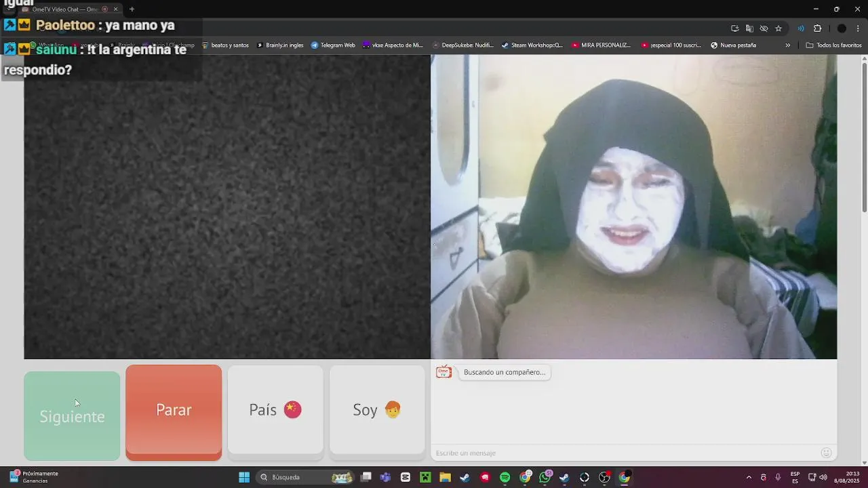The image size is (868, 488).
Task: Close the OmeTV Video Chat tab
Action: pos(115,9)
